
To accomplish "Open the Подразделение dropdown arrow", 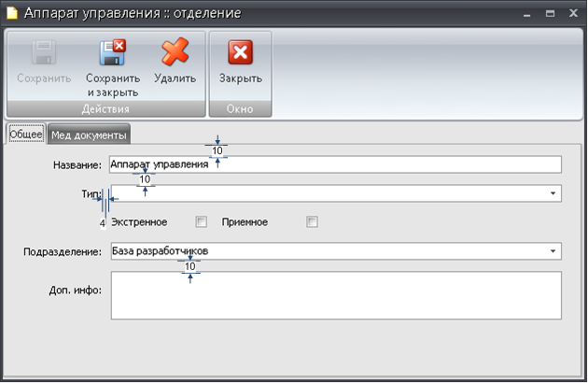I will (x=553, y=251).
